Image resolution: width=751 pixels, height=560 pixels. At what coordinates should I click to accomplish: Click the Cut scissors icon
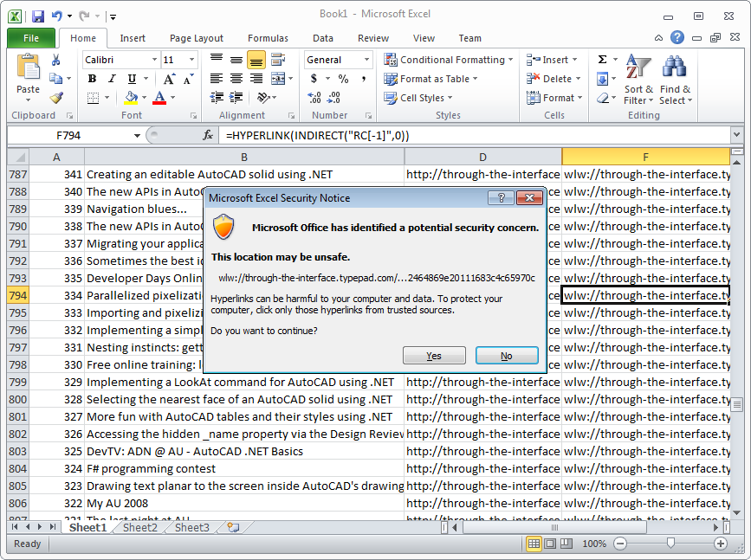56,60
